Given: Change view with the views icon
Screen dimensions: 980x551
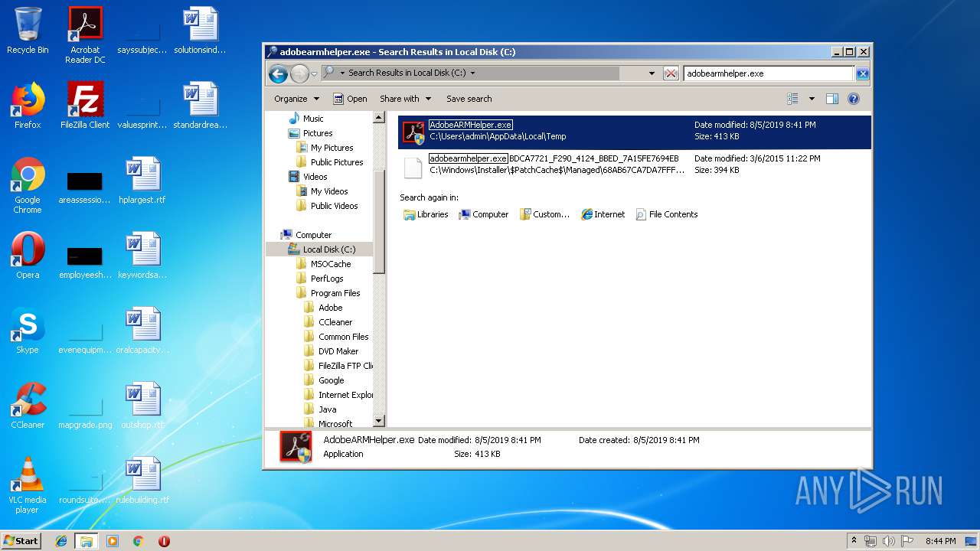Looking at the screenshot, I should [x=793, y=99].
